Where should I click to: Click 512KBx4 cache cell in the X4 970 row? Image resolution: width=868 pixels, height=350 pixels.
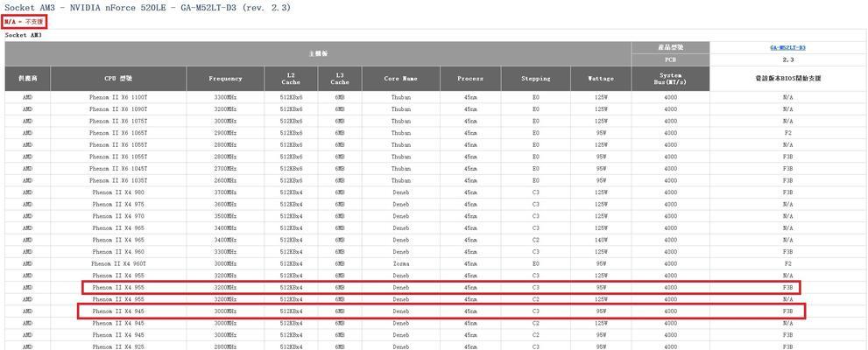tap(291, 216)
